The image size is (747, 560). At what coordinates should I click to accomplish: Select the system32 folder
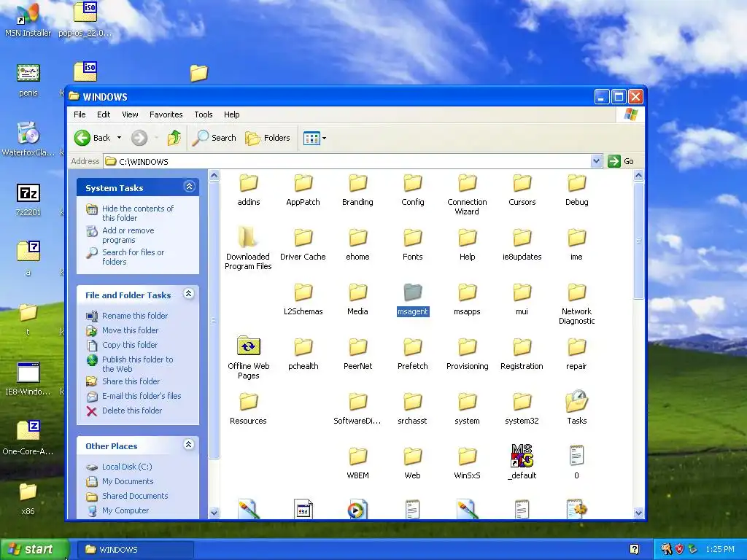pos(522,408)
